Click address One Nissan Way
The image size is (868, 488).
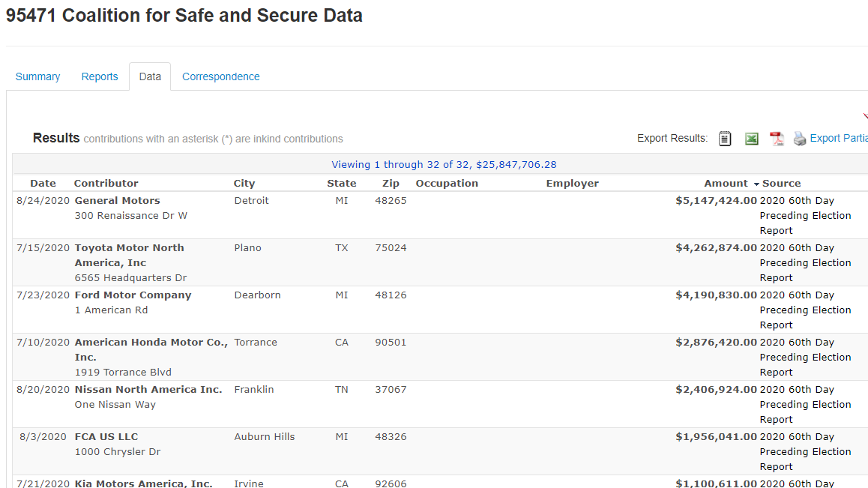tap(115, 404)
